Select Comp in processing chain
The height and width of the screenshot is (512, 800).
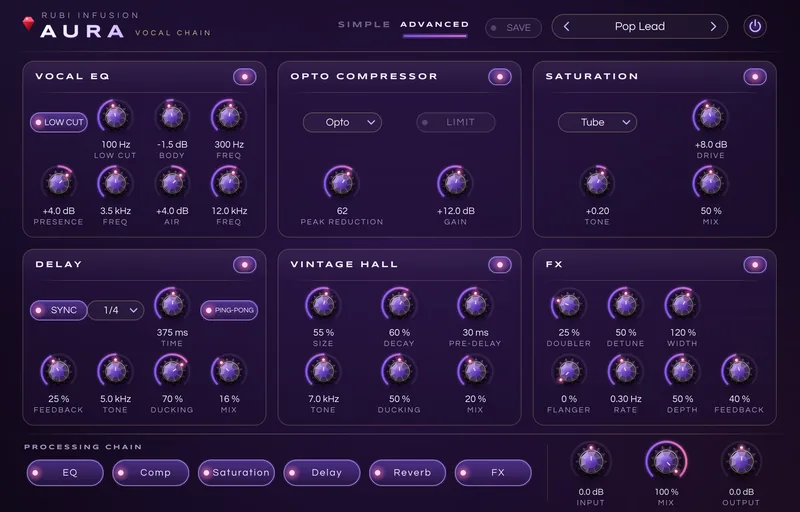click(x=151, y=473)
